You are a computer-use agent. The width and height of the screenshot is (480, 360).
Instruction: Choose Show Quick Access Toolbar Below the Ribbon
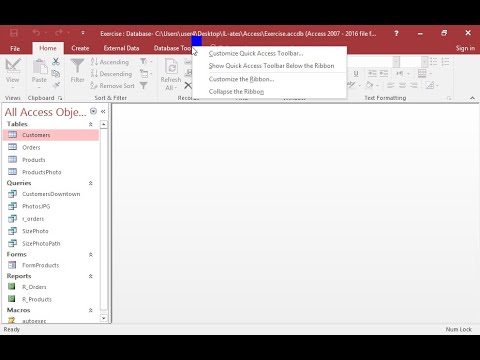point(271,66)
